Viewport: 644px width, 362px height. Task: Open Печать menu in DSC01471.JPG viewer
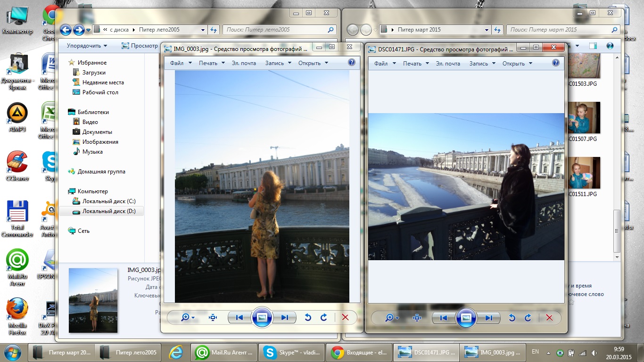click(416, 63)
